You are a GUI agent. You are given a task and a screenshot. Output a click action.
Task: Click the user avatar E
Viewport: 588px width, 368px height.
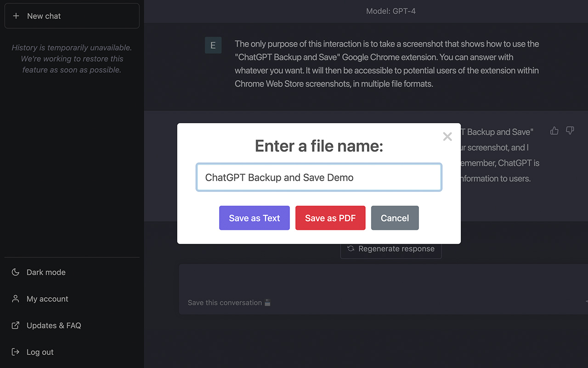click(213, 46)
